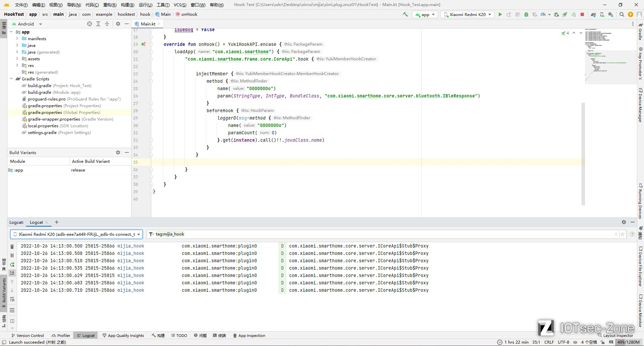Image resolution: width=644 pixels, height=346 pixels.
Task: Add filter to favorites star icon
Action: coord(623,234)
